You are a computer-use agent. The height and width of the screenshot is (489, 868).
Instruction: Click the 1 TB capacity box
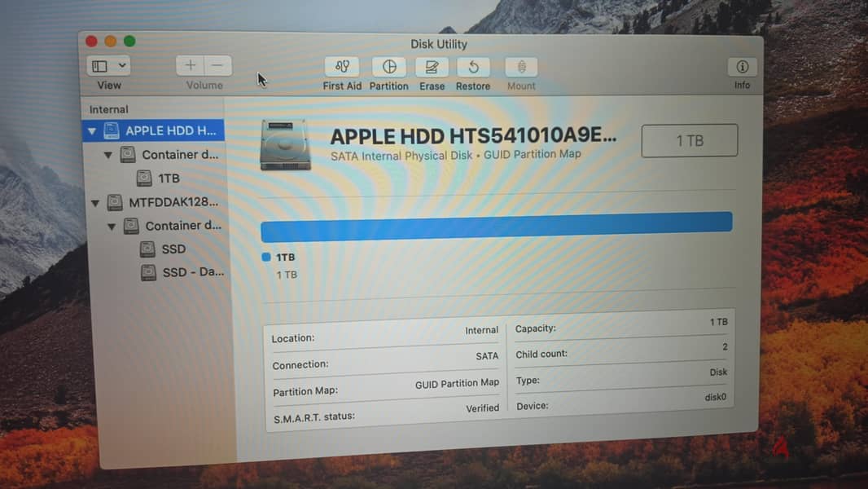click(x=689, y=141)
